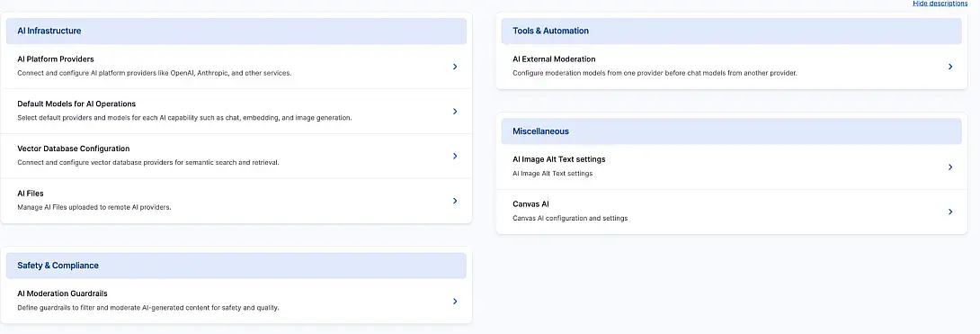Click chevron for AI Image Alt Text settings
980x334 pixels.
click(x=950, y=167)
